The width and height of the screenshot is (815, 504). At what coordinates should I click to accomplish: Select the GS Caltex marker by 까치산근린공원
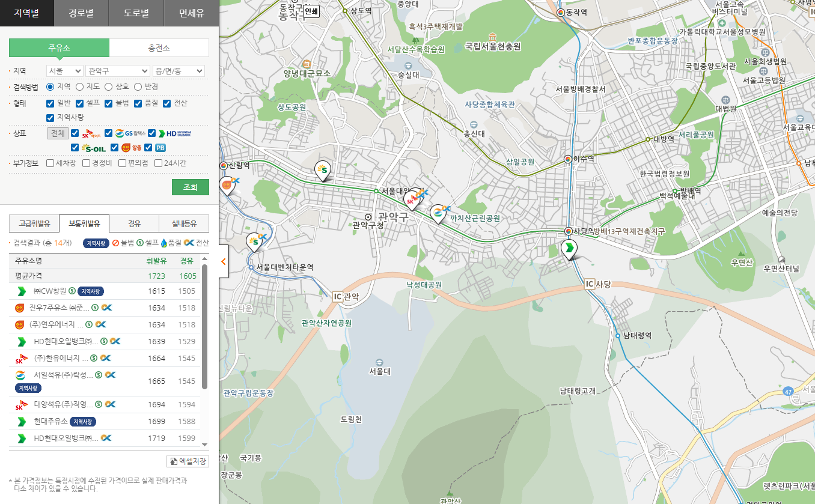pos(439,213)
